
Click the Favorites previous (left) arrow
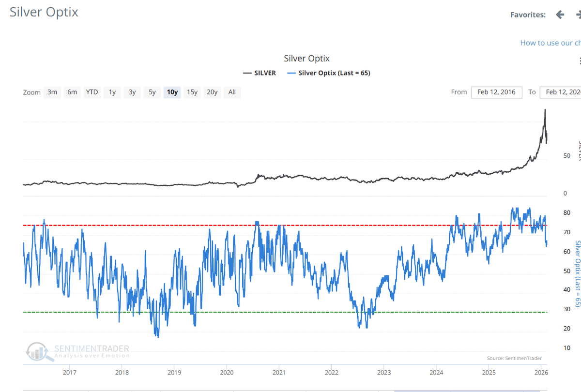[560, 15]
